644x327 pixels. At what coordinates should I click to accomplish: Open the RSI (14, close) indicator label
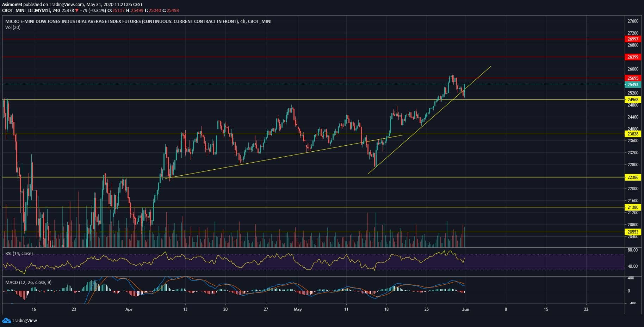(19, 254)
